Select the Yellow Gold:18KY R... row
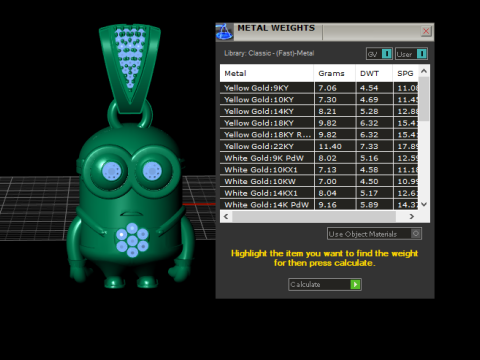Image resolution: width=480 pixels, height=360 pixels. [319, 135]
